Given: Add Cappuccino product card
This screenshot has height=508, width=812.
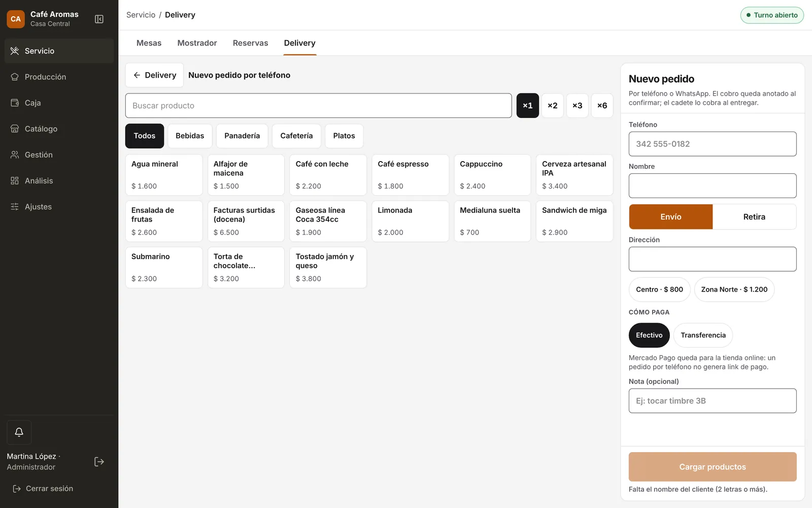Looking at the screenshot, I should pos(492,175).
